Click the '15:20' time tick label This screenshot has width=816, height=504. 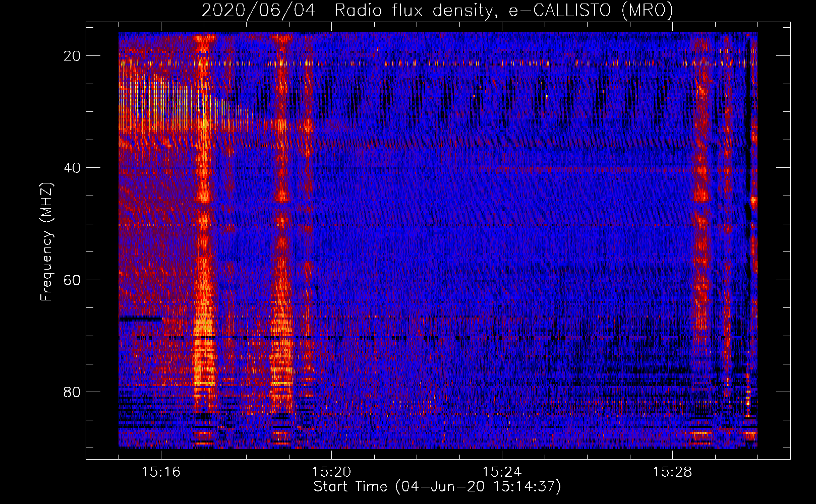(331, 472)
